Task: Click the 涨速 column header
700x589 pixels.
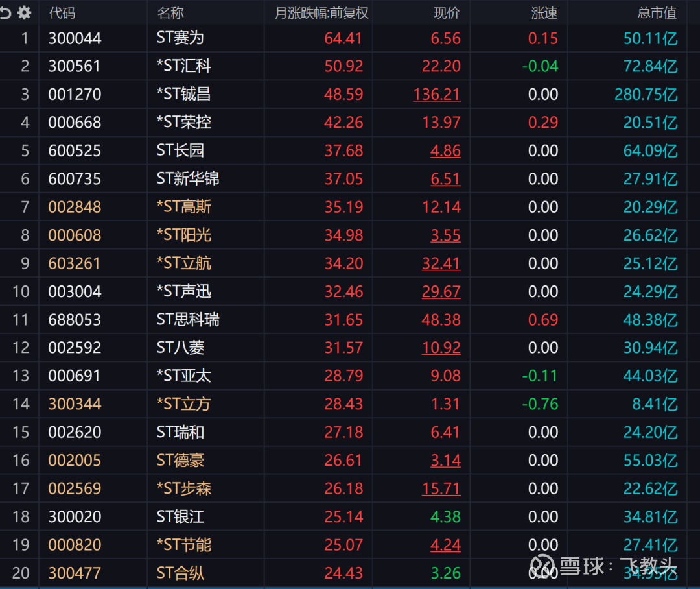Action: pyautogui.click(x=544, y=13)
